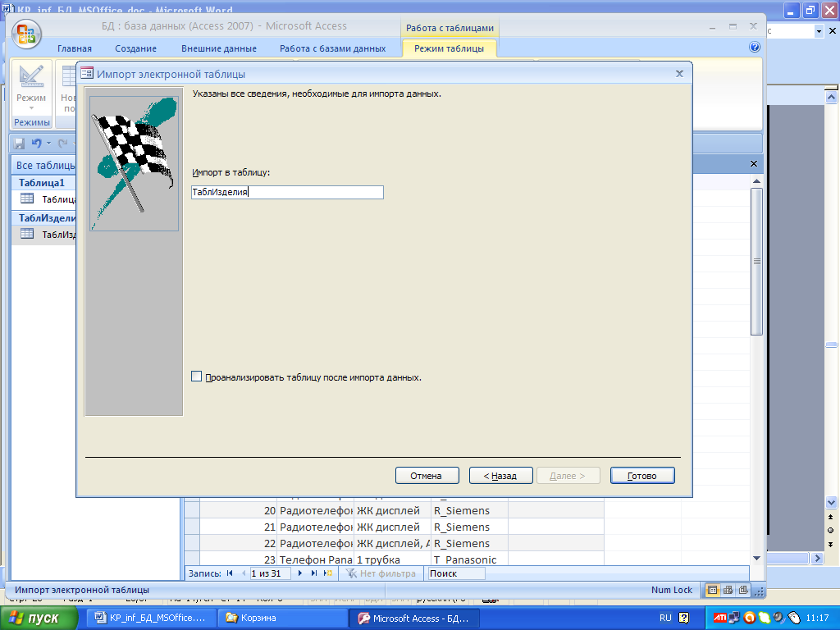Switch to PivotTable view icon in status bar
Viewport: 840px width, 630px height.
point(728,590)
